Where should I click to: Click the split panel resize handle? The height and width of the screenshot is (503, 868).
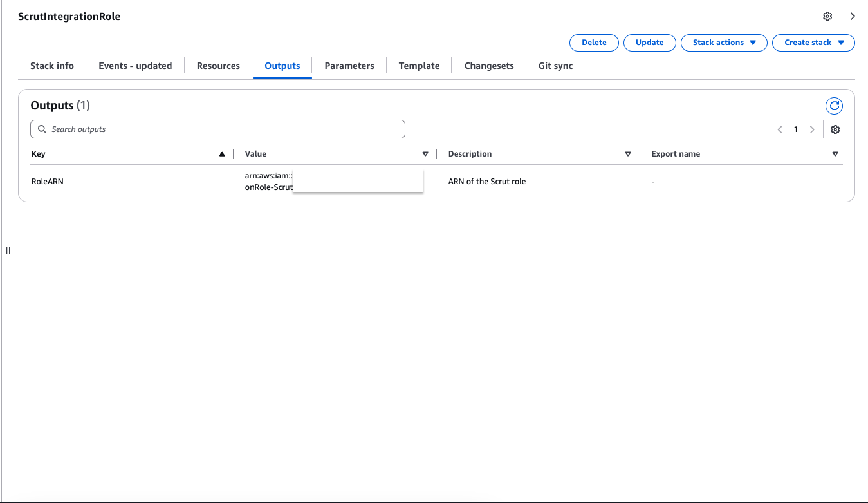(8, 251)
